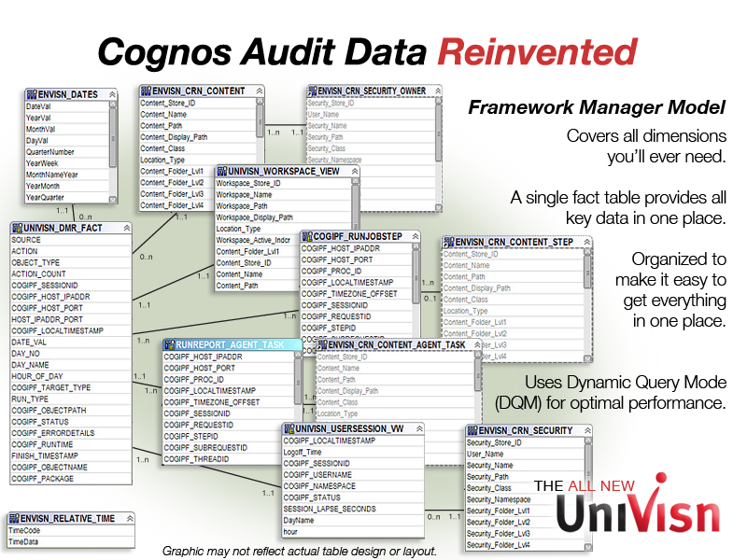
Task: Select the ENVISN_CRN_CONTENT table header icon
Action: click(146, 91)
